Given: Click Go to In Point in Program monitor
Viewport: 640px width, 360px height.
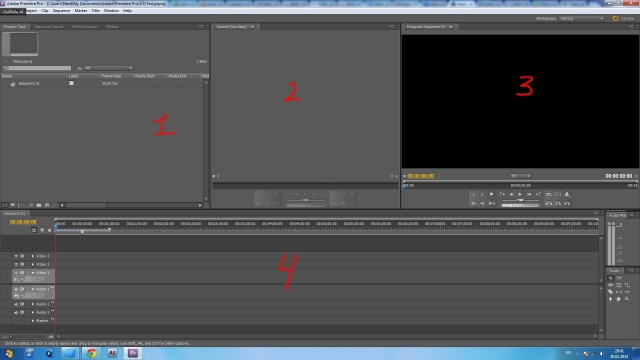Looking at the screenshot, I should (473, 203).
